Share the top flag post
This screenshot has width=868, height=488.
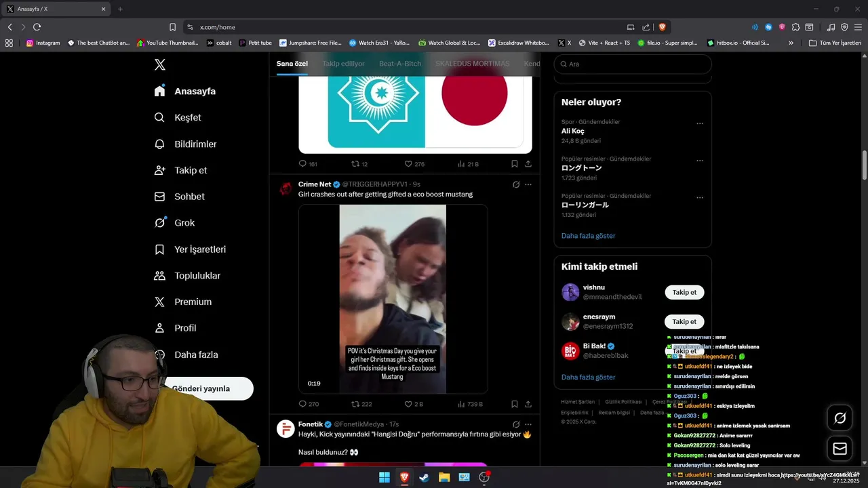click(x=528, y=164)
